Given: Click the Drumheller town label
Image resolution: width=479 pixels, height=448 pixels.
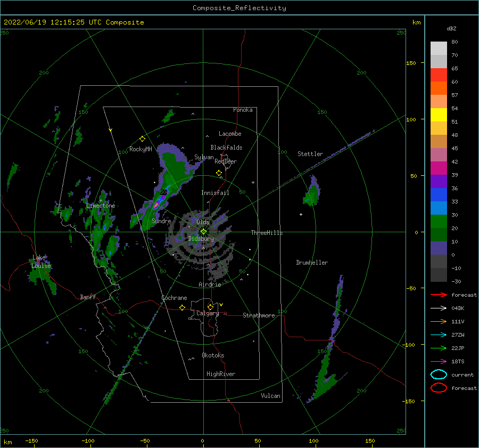Looking at the screenshot, I should [x=312, y=263].
